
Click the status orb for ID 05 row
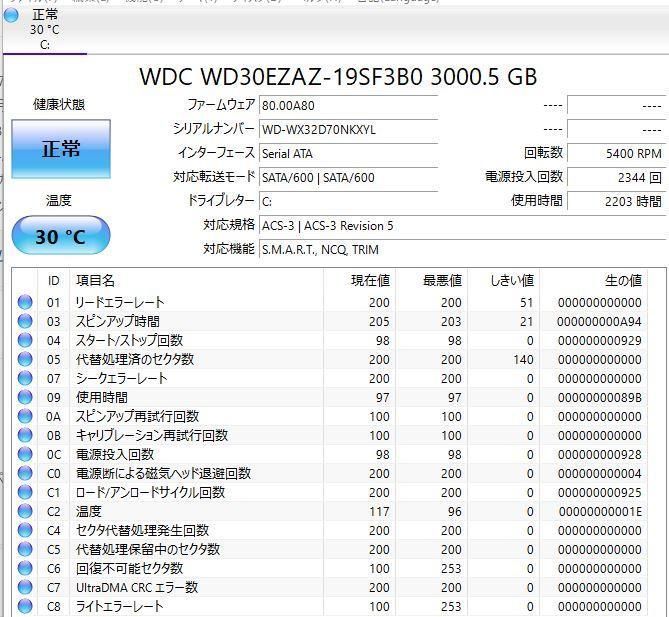(25, 359)
